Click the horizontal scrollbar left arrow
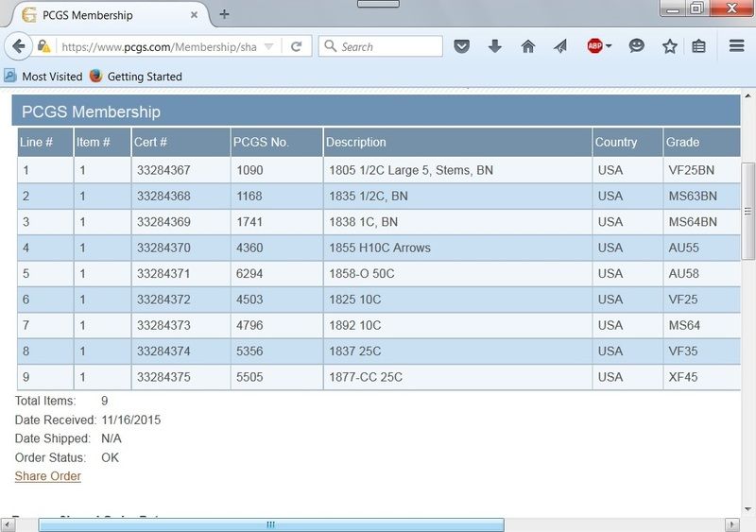Screen dimensions: 756x532 [x=7, y=524]
